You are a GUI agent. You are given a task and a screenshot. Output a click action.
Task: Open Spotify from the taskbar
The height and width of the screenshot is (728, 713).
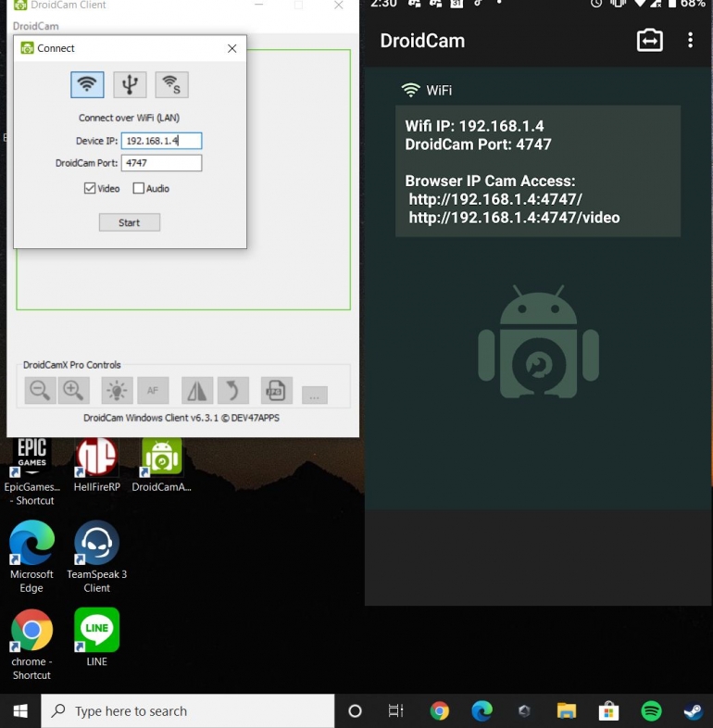(x=651, y=710)
